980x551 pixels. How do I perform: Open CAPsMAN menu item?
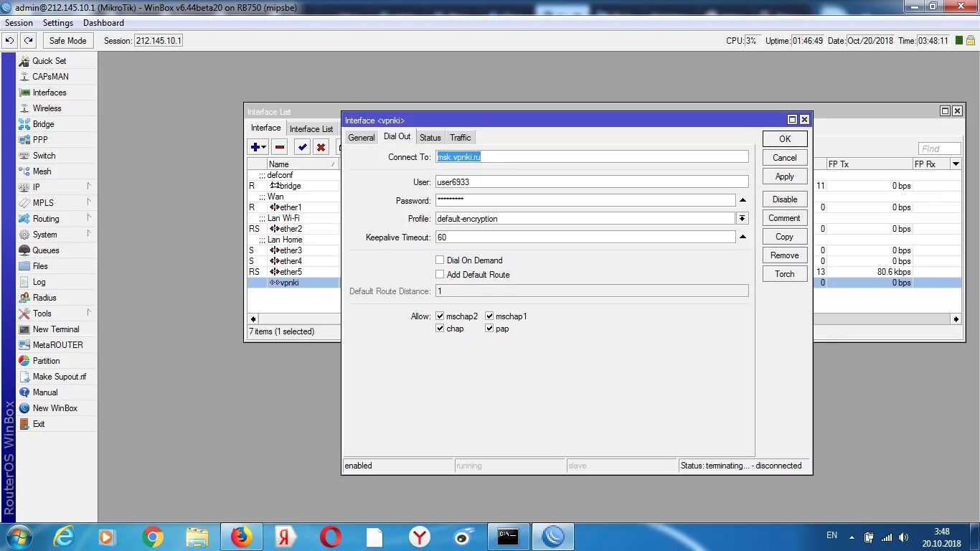tap(50, 77)
